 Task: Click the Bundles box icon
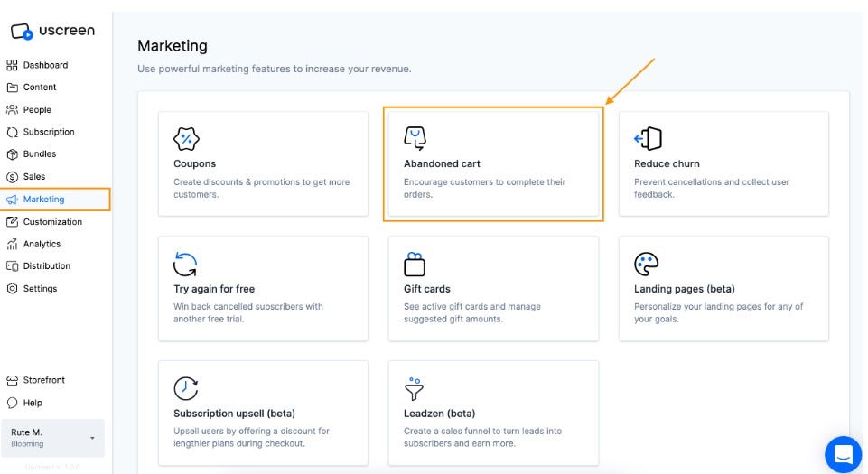coord(12,154)
